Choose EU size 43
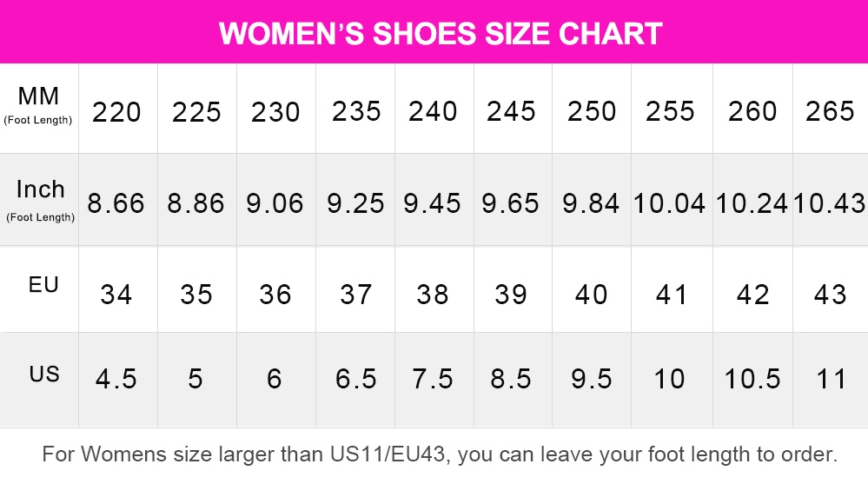 pos(830,295)
